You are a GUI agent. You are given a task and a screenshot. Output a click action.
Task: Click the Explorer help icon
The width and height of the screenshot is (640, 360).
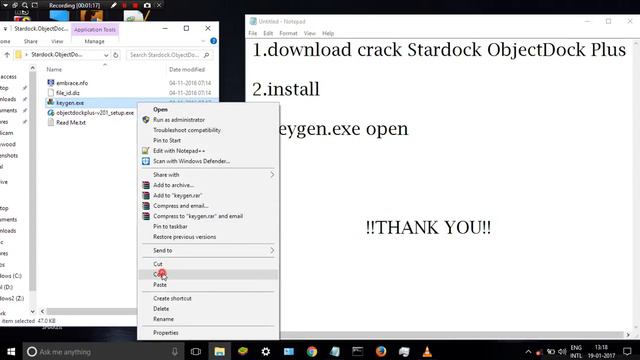pos(213,41)
